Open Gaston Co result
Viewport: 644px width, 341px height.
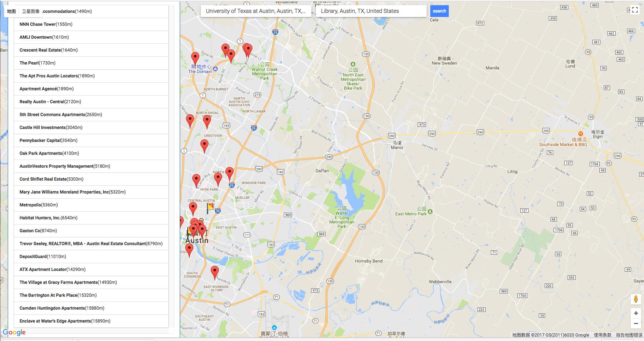[x=91, y=231]
